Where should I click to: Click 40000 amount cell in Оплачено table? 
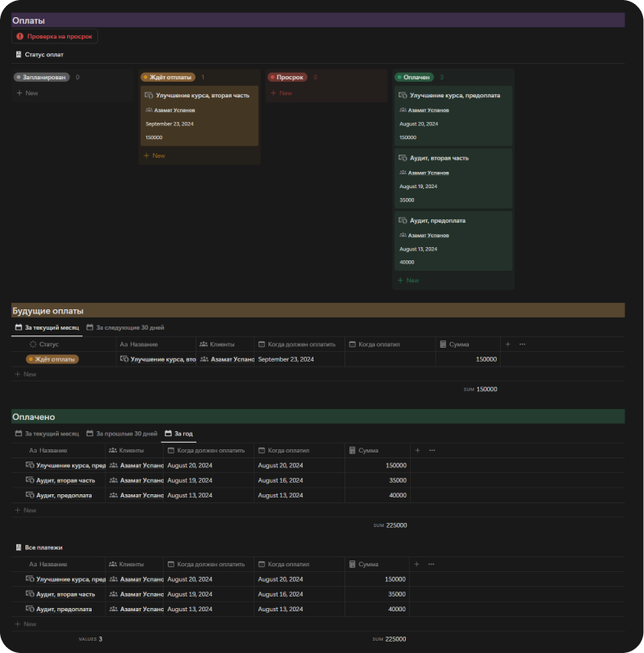tap(397, 495)
